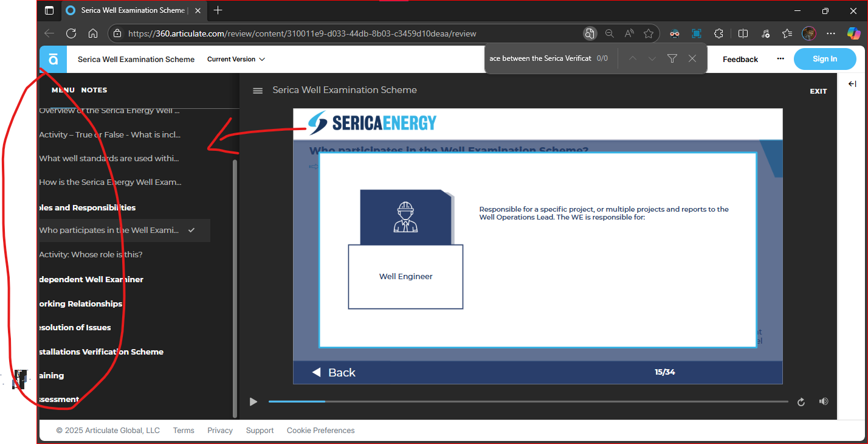Open find filter options
This screenshot has height=444, width=868.
click(x=672, y=58)
